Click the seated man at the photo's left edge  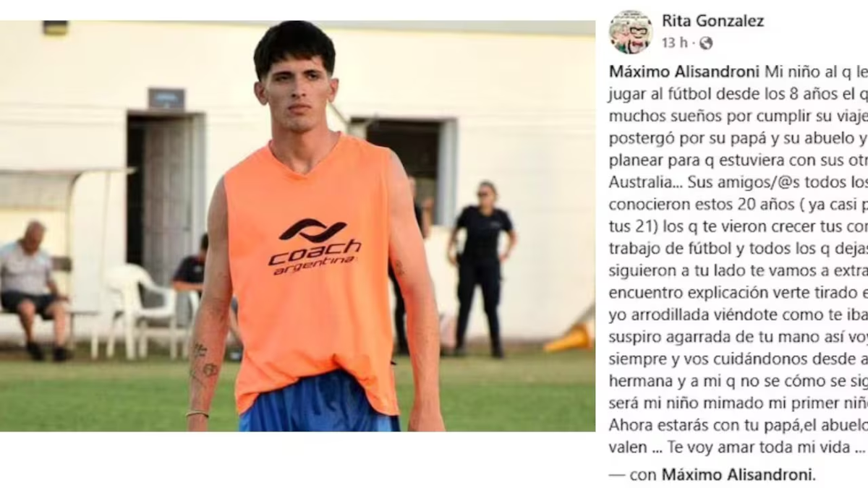(x=31, y=290)
